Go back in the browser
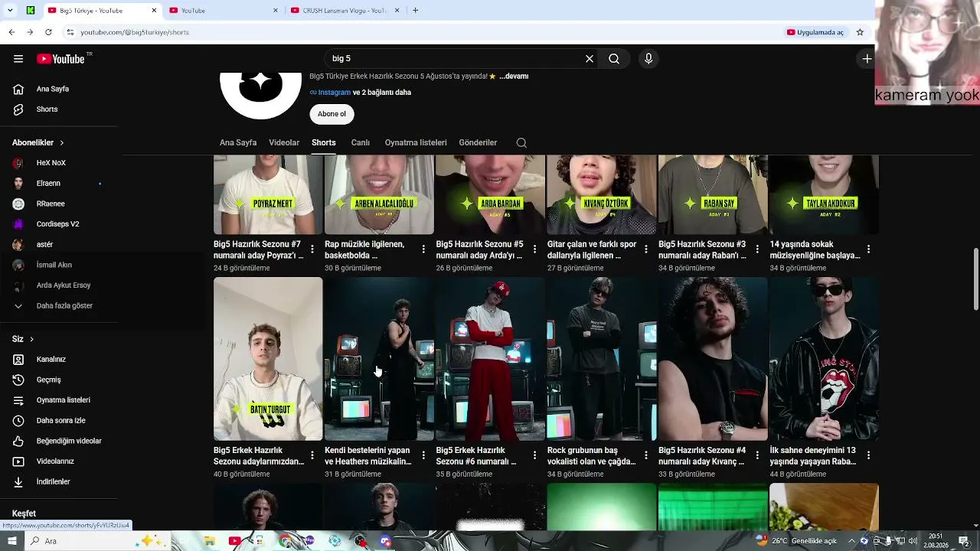Image resolution: width=980 pixels, height=551 pixels. click(11, 32)
